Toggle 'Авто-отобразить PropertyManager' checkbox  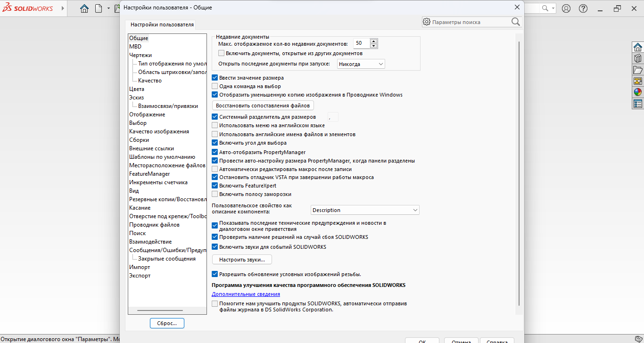point(215,152)
